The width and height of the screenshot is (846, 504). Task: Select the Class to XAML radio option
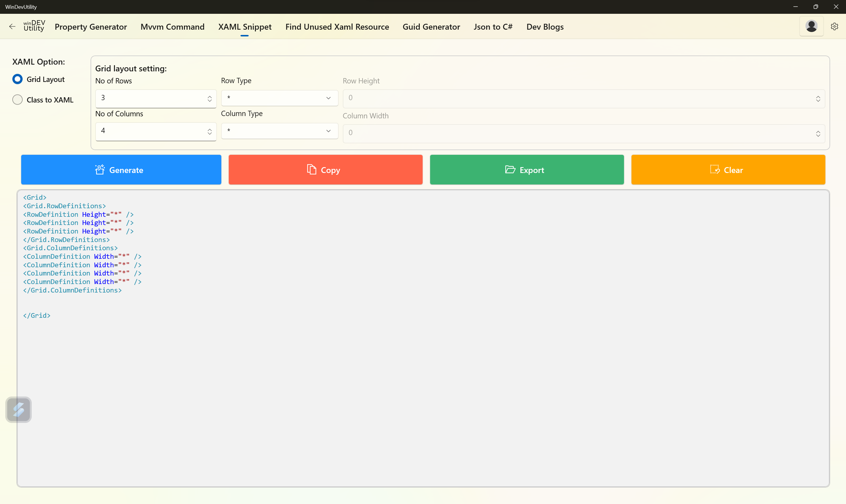click(18, 100)
